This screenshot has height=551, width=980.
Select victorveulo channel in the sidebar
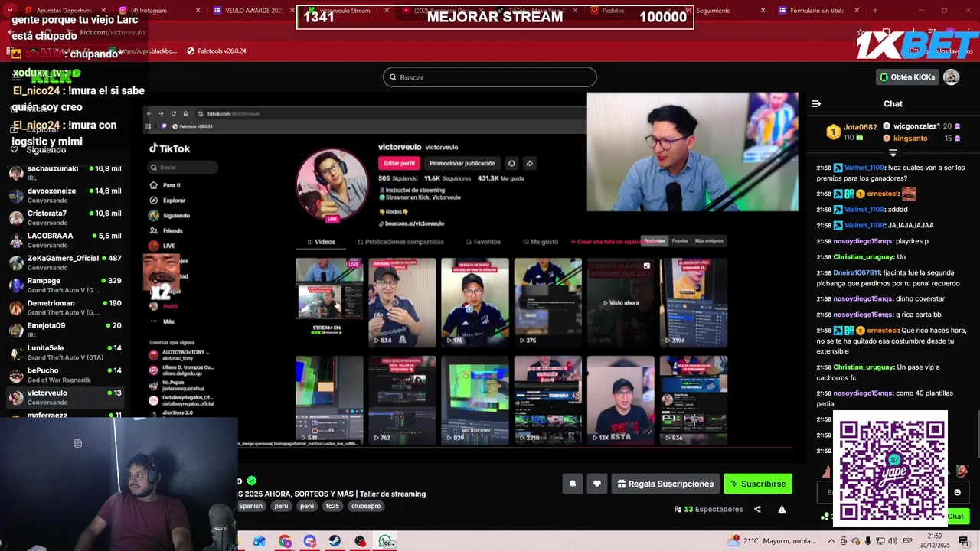(x=65, y=397)
